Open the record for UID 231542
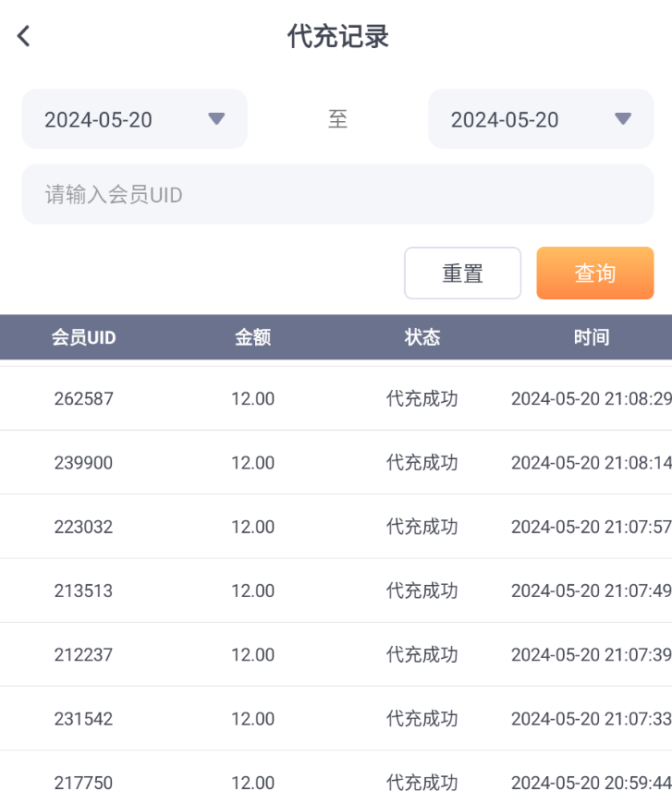Screen dimensions: 672x803 coord(83,719)
